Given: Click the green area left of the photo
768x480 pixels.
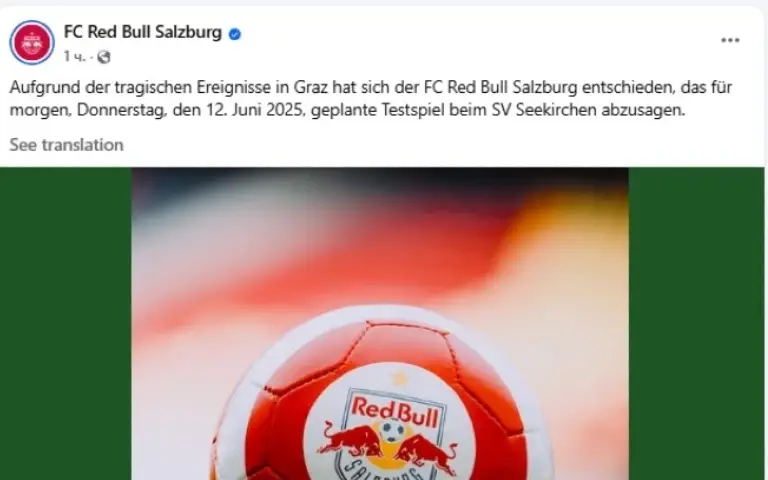Looking at the screenshot, I should (x=66, y=324).
